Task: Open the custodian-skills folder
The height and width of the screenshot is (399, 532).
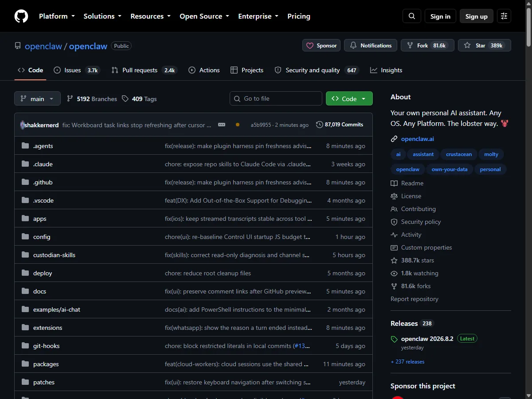Action: click(x=54, y=255)
